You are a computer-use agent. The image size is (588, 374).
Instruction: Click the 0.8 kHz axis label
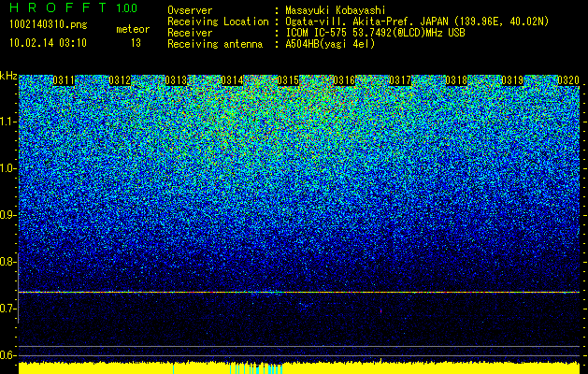pyautogui.click(x=8, y=262)
